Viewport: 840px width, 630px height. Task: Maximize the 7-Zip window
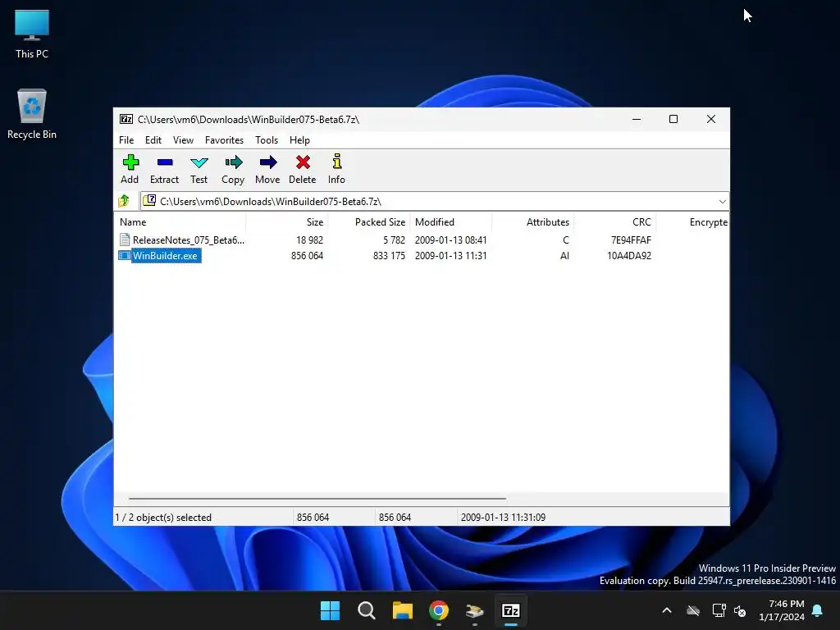(673, 120)
